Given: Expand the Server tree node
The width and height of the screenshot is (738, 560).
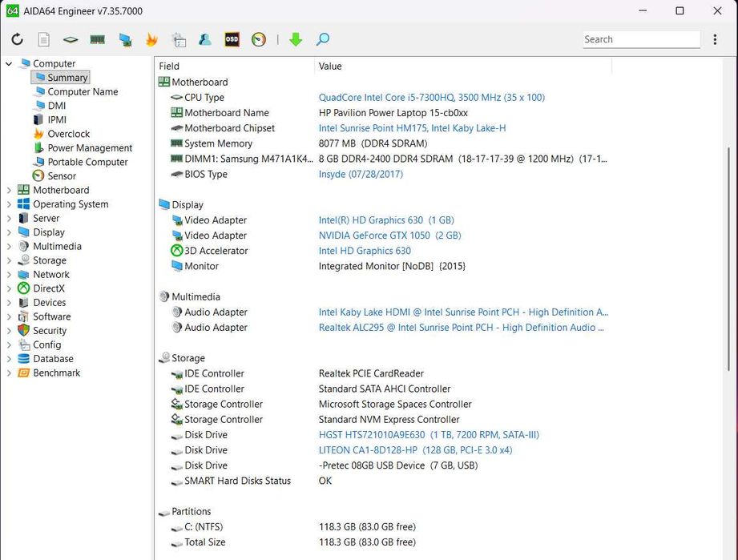Looking at the screenshot, I should (9, 219).
